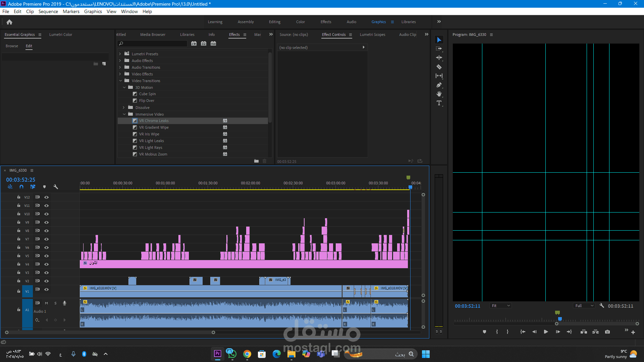Toggle V9 track output eye

pos(47,223)
